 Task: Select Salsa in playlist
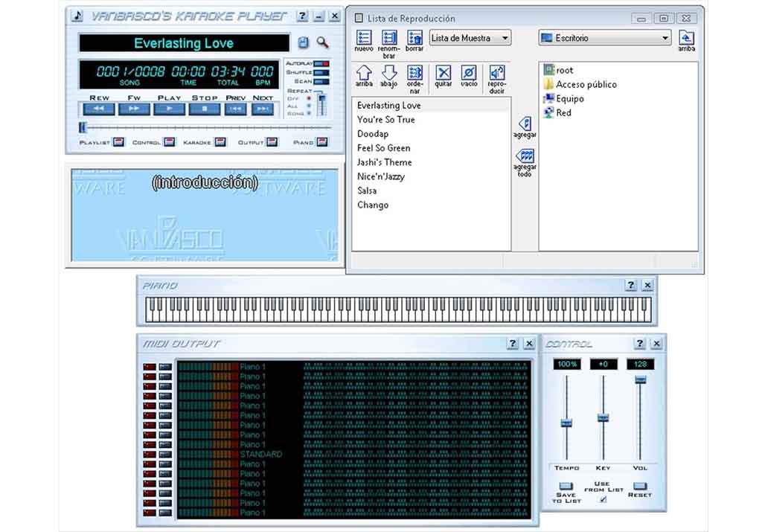point(431,190)
